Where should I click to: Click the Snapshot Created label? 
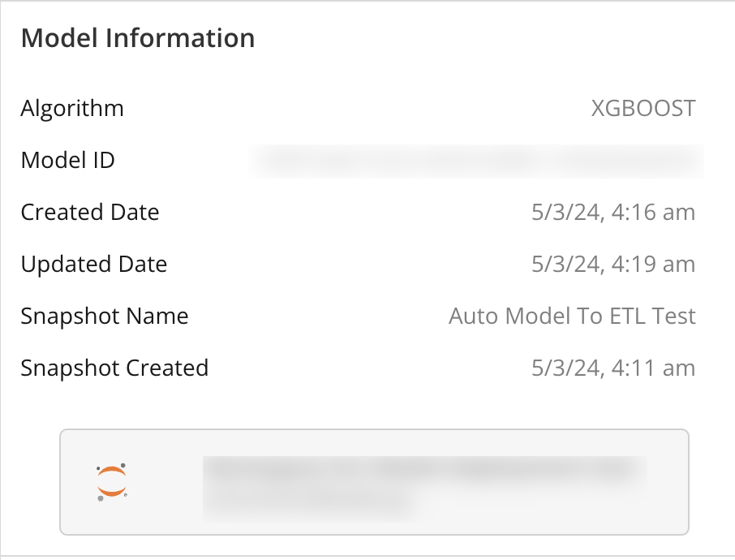114,368
